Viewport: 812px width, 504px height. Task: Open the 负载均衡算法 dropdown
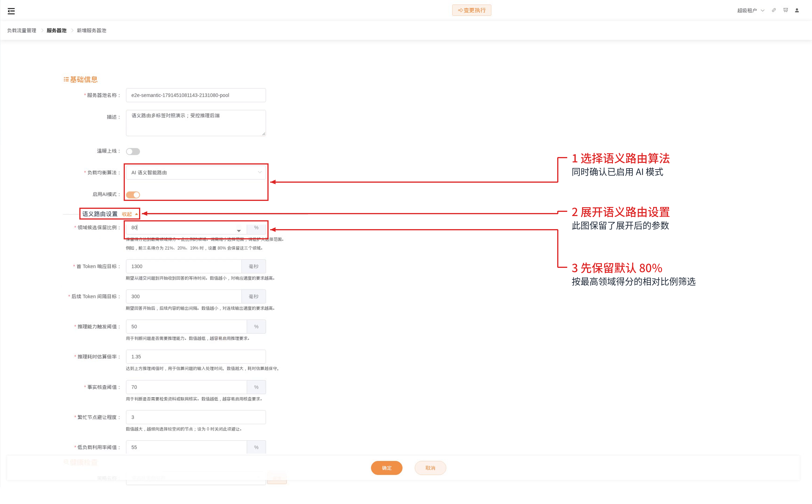tap(196, 172)
